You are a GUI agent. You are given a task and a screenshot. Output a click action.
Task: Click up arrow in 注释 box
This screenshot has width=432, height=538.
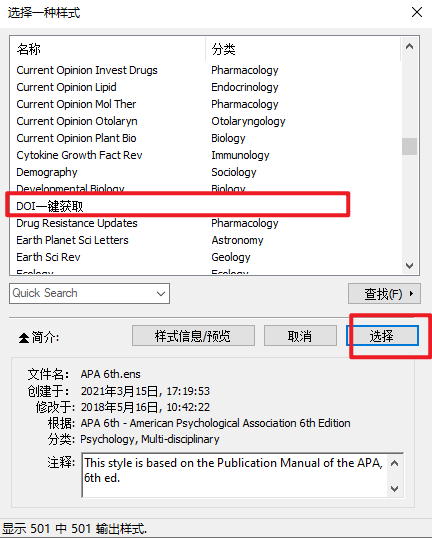(395, 464)
